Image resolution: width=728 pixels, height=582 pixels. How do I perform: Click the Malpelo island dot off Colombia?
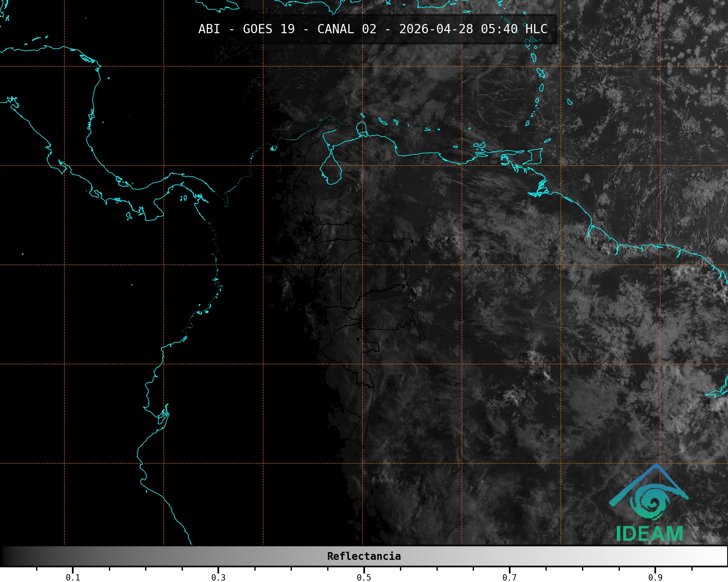pos(131,285)
